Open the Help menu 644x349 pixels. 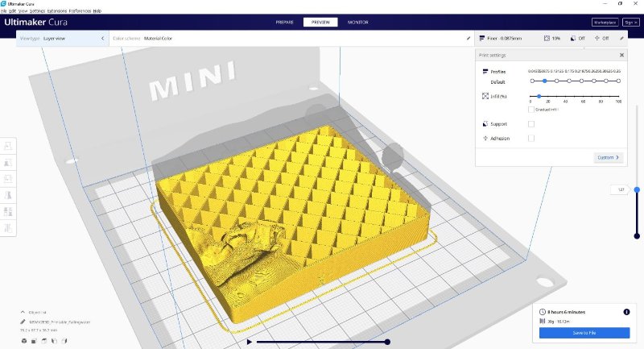pos(97,11)
